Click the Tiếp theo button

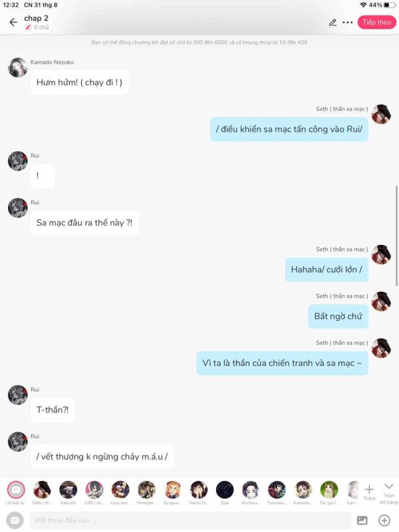(376, 23)
